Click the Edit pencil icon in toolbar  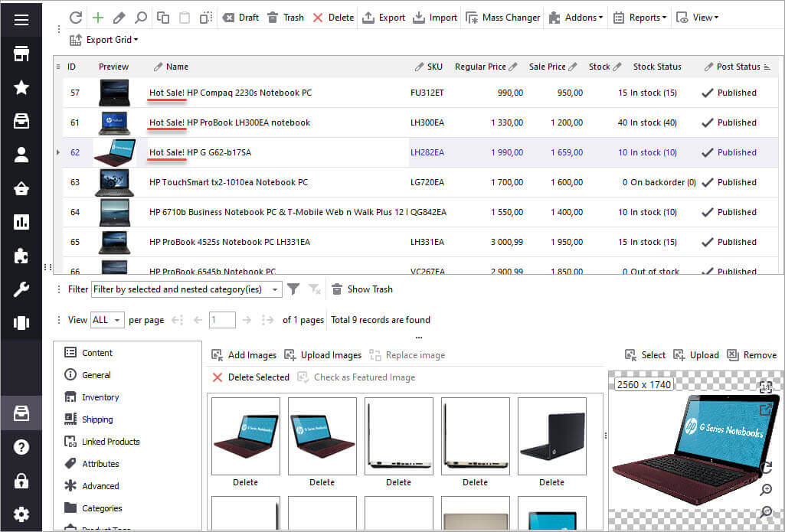point(119,17)
